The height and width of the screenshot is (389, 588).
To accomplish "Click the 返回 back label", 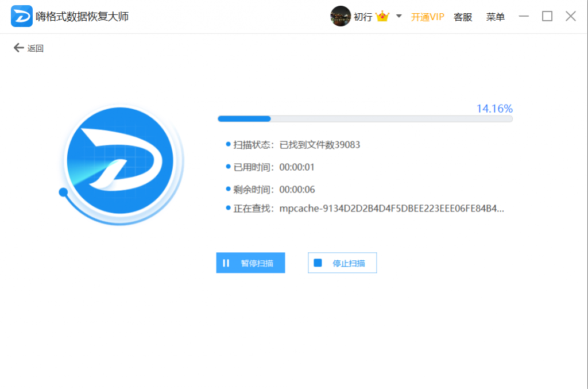I will pos(35,48).
